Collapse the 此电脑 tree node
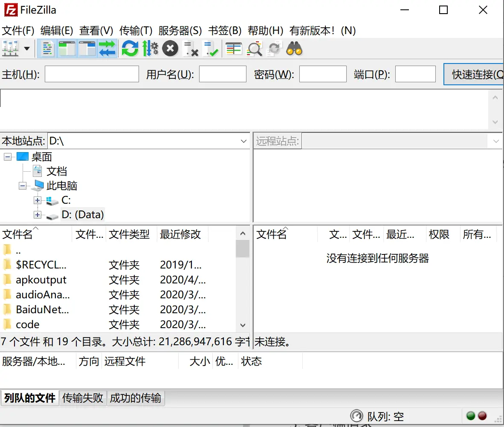This screenshot has height=427, width=504. click(x=23, y=186)
